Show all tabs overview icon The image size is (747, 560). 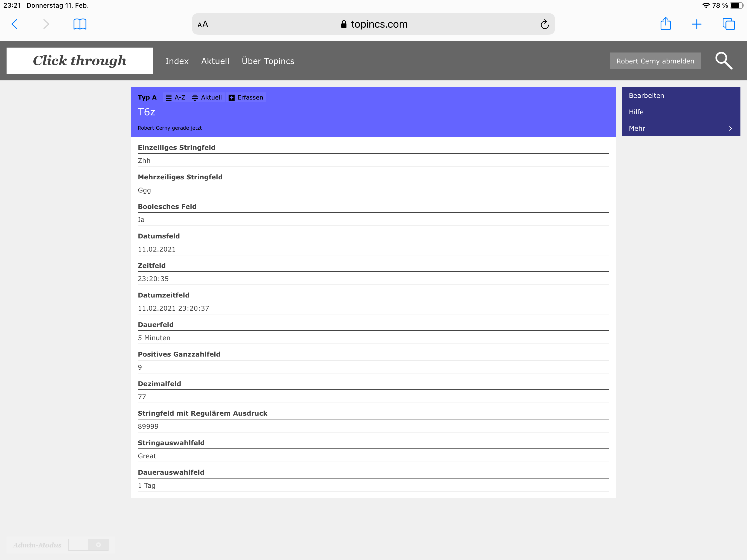(x=728, y=24)
